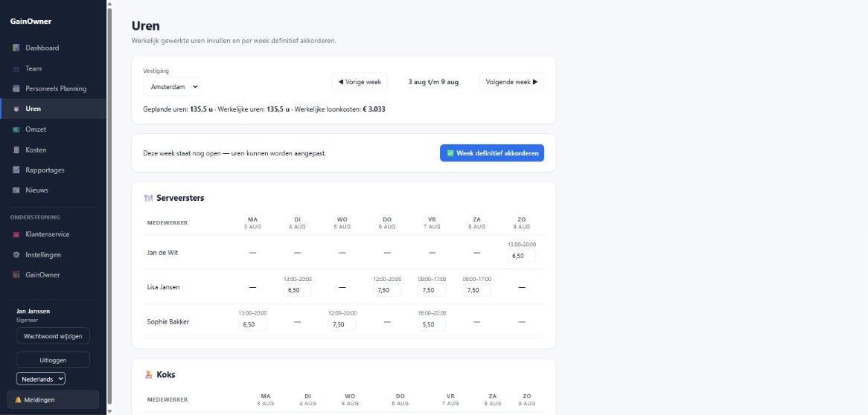Click the employee name 'Sophie Bakker'
868x415 pixels.
168,321
